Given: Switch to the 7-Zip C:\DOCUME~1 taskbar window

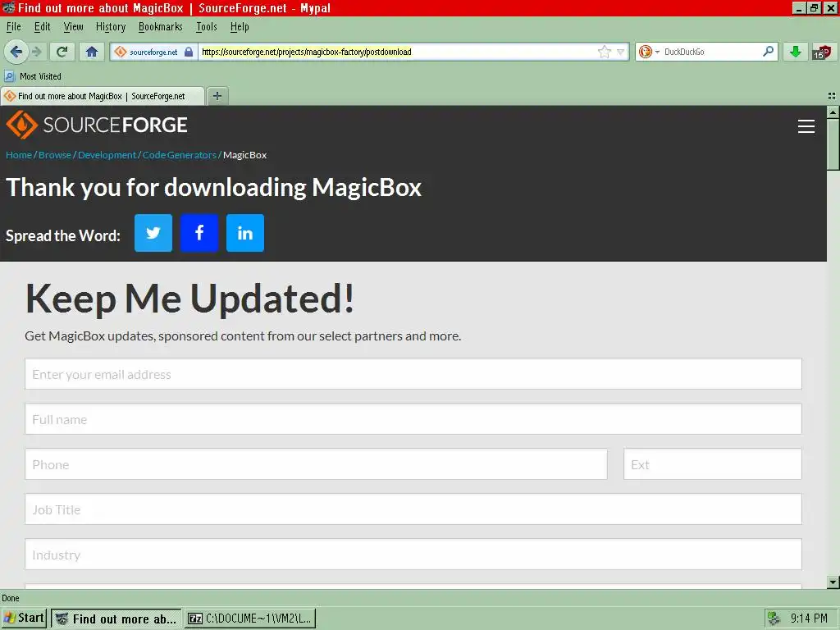Looking at the screenshot, I should [x=250, y=619].
